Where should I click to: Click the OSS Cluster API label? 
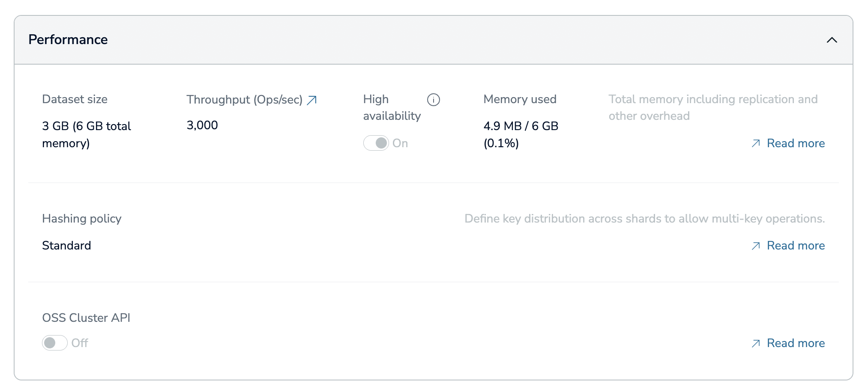point(86,318)
